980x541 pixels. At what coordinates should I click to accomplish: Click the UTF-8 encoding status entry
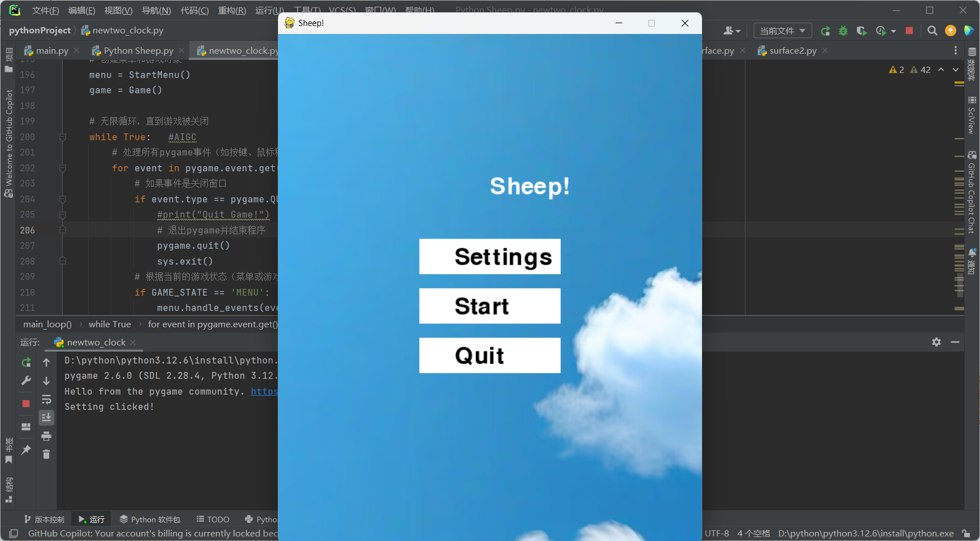pyautogui.click(x=717, y=534)
